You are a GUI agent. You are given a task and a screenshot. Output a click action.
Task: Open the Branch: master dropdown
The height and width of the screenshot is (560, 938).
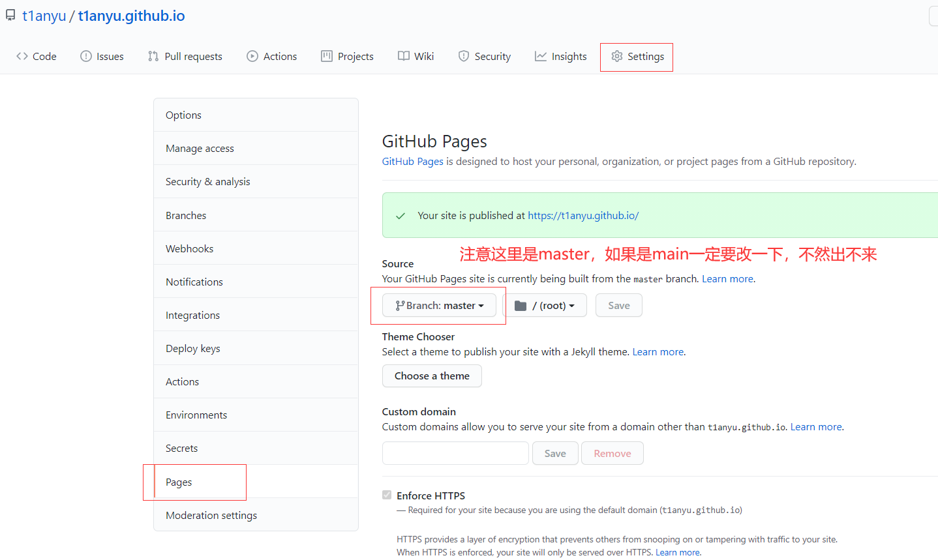pyautogui.click(x=439, y=306)
